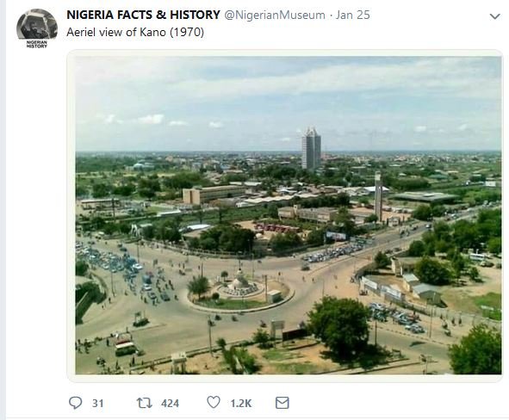Share via the envelope message icon
This screenshot has width=509, height=420.
pyautogui.click(x=282, y=403)
